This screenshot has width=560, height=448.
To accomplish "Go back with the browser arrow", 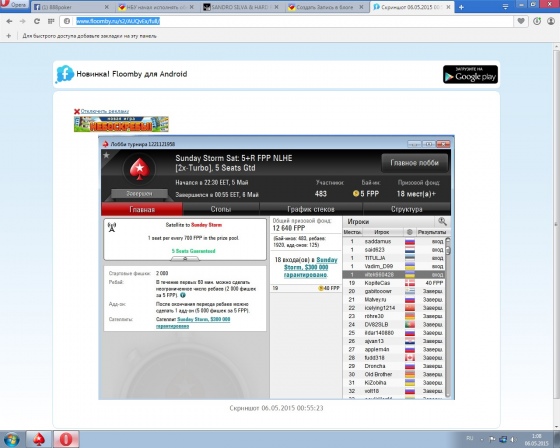I will click(x=9, y=21).
